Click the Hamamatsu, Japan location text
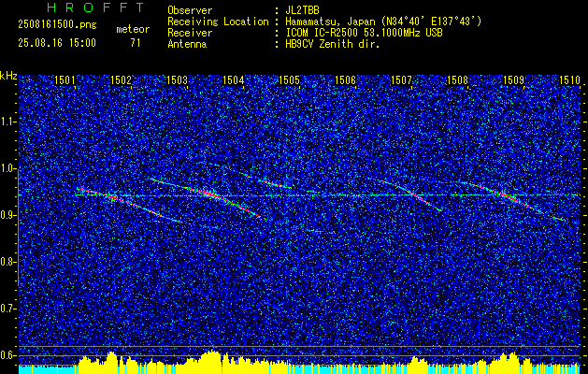This screenshot has width=588, height=374. click(383, 22)
